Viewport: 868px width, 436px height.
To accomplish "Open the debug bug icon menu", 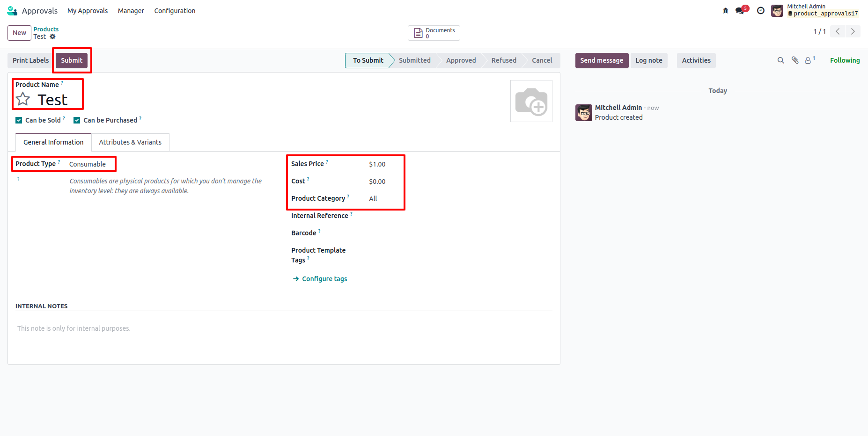I will pos(726,11).
